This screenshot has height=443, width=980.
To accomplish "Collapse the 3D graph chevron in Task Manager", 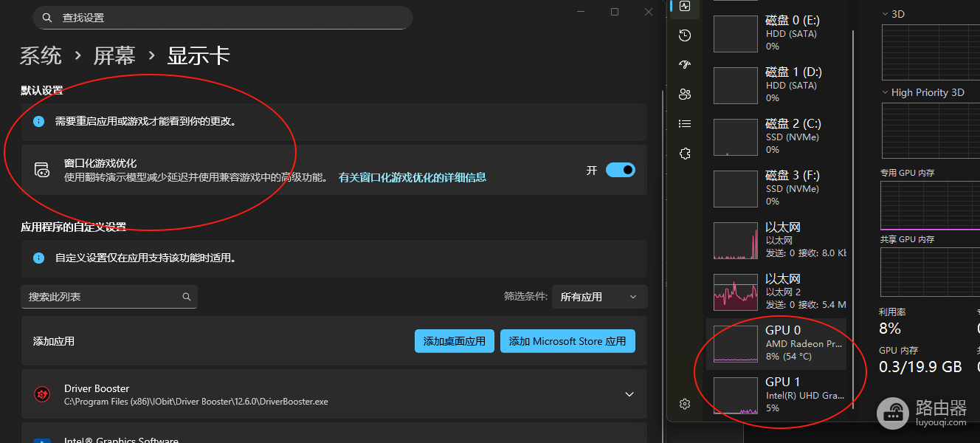I will tap(886, 14).
